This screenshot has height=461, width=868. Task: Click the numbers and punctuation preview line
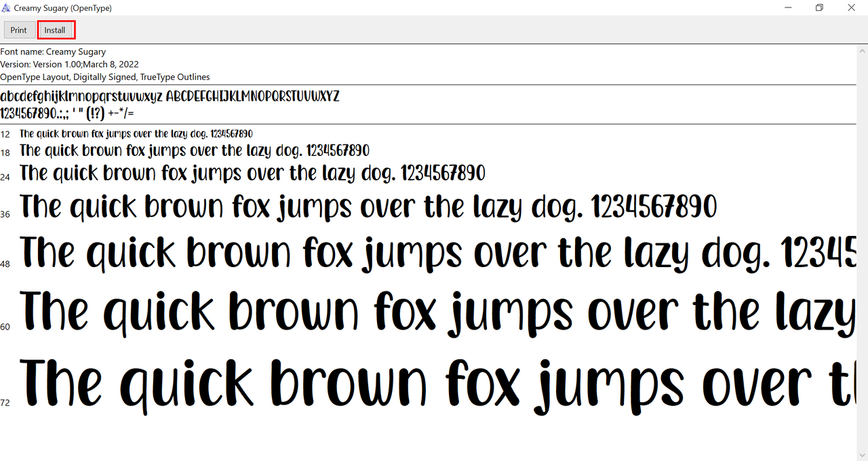[x=68, y=113]
